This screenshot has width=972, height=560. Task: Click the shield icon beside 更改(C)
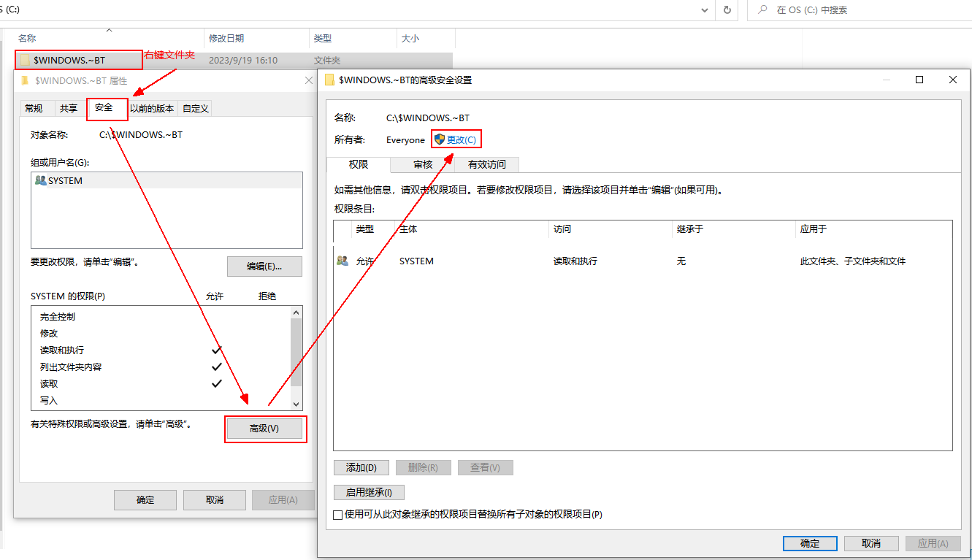click(439, 139)
